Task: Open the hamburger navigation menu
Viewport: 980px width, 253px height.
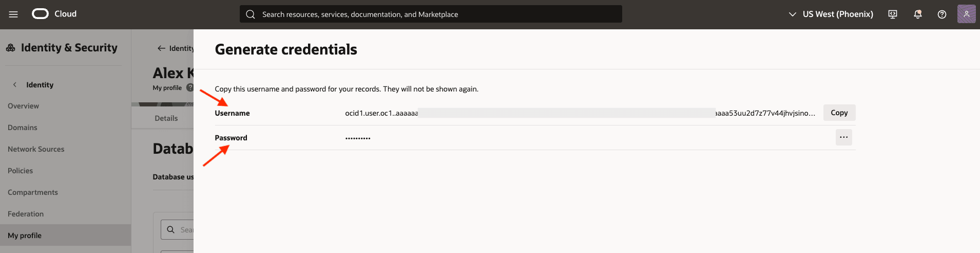Action: pyautogui.click(x=13, y=14)
